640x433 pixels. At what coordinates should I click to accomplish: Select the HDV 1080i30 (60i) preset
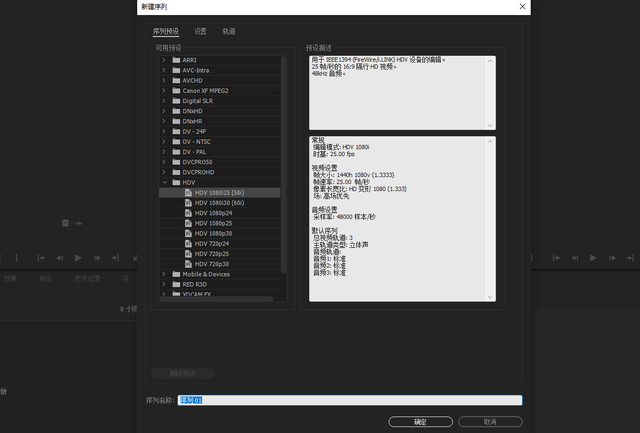[220, 203]
